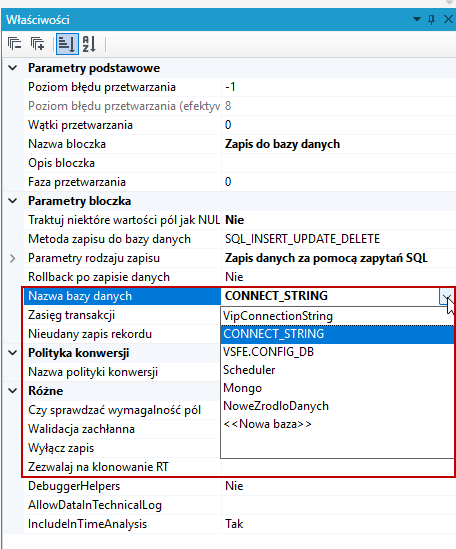Click the Wątki przetwarzania value field
Image resolution: width=456 pixels, height=549 pixels.
(339, 125)
